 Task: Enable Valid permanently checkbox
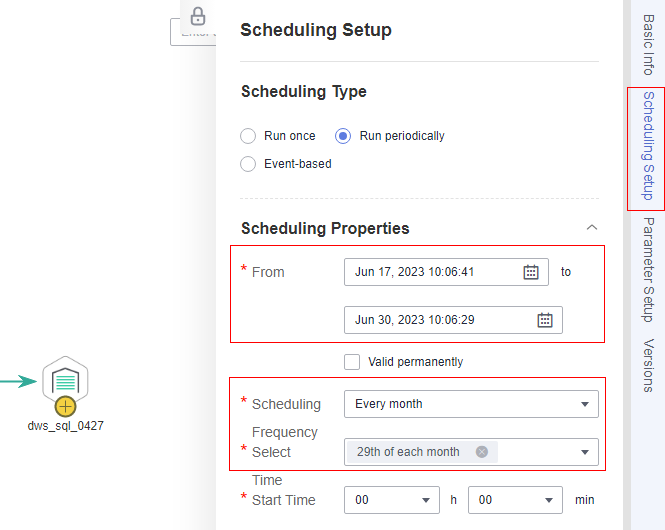tap(351, 362)
